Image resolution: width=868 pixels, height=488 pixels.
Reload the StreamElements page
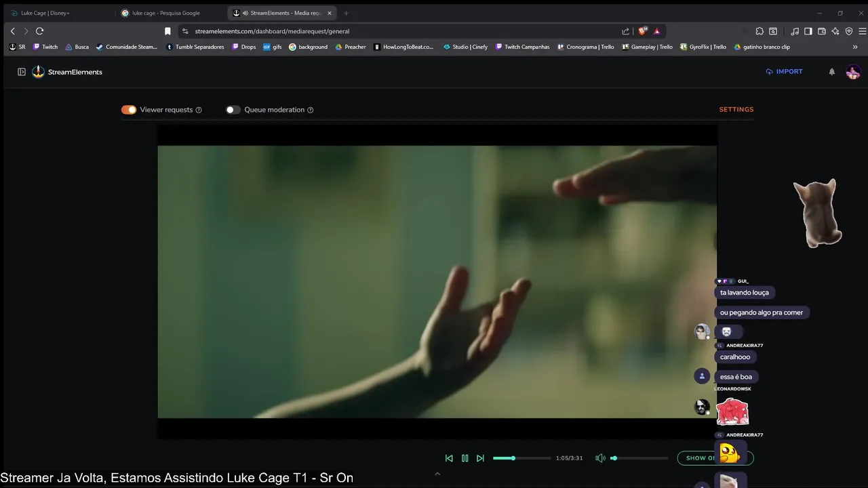tap(39, 31)
